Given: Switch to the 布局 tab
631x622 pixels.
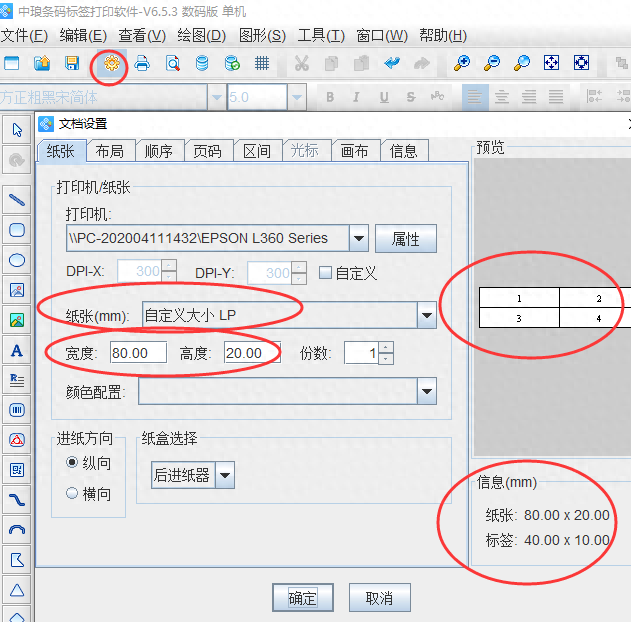Looking at the screenshot, I should click(x=110, y=151).
